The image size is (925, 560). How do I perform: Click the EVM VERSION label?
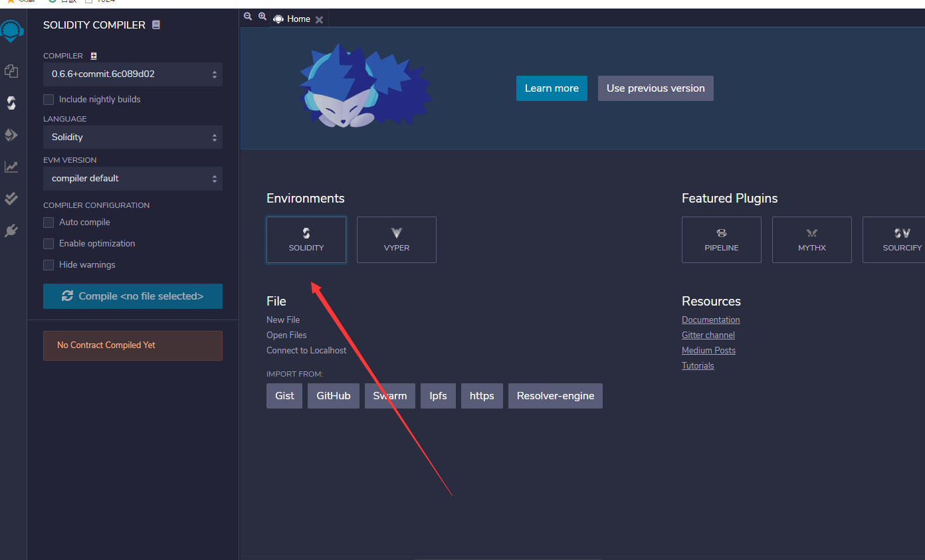coord(70,160)
